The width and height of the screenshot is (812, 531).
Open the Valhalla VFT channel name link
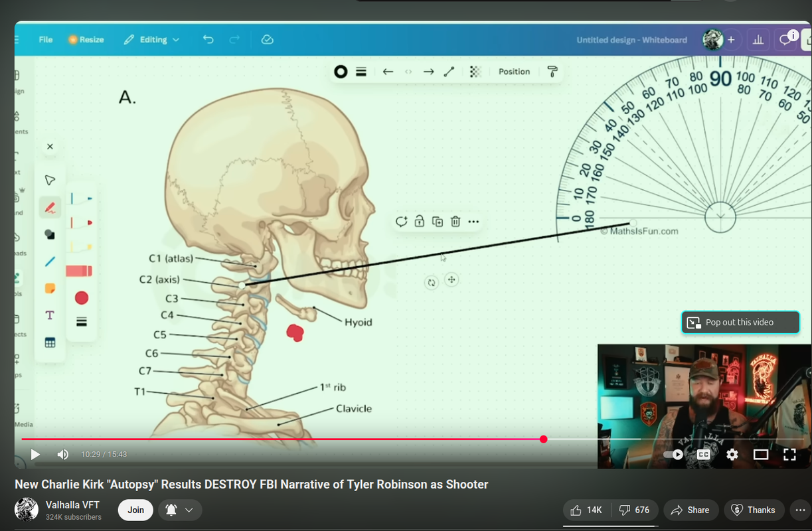click(x=73, y=505)
